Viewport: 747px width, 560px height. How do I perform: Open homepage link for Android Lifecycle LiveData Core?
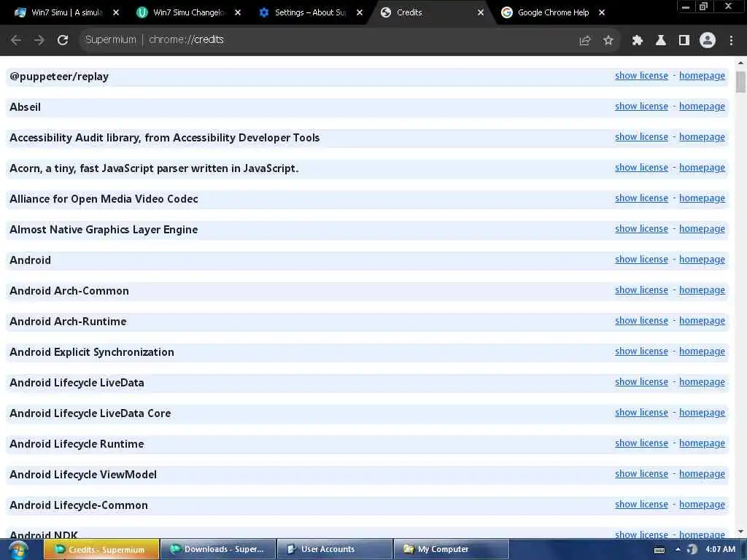coord(702,413)
